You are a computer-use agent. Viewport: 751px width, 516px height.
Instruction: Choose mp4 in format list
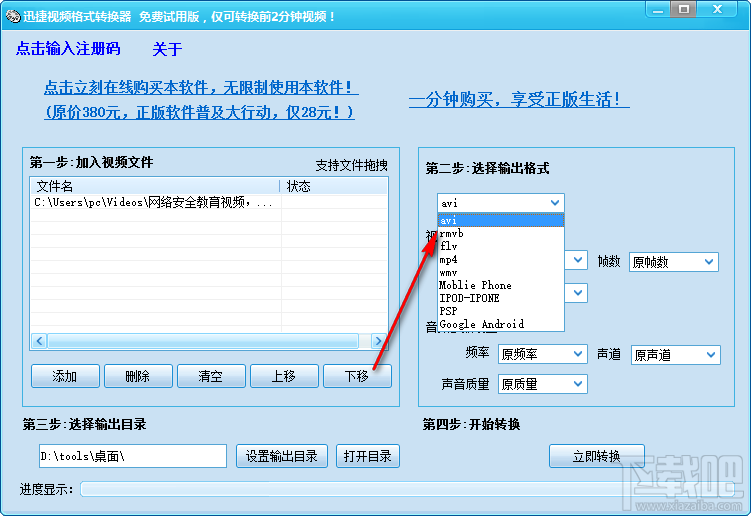[x=501, y=259]
